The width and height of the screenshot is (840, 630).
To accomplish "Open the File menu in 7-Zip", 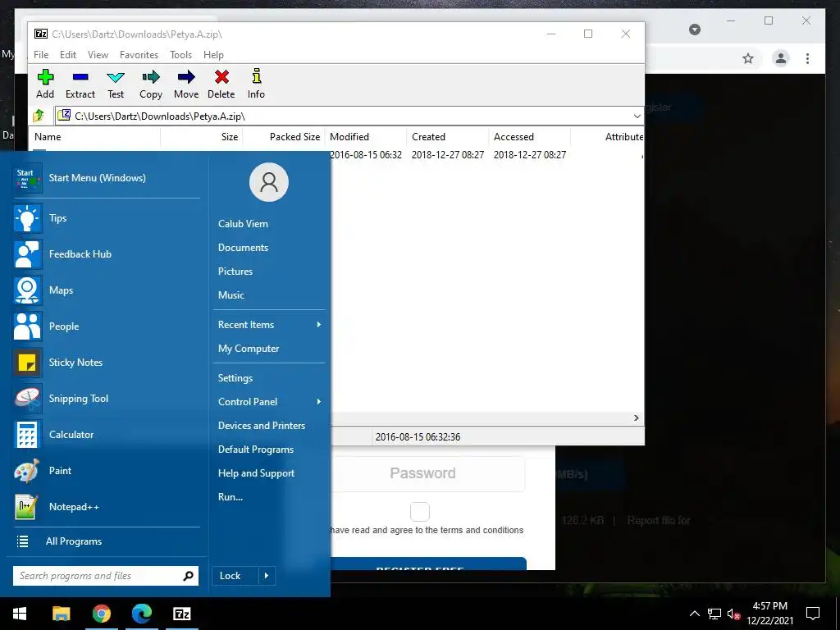I will (x=41, y=55).
